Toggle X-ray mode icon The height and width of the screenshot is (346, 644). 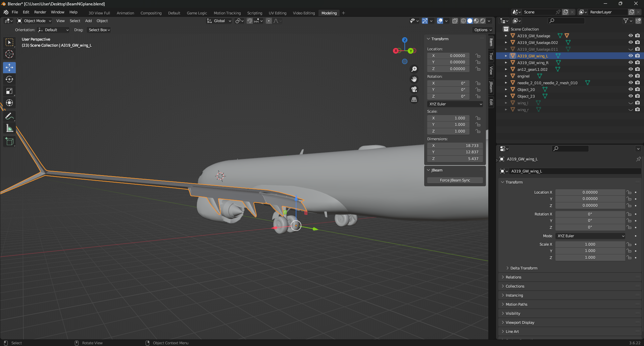click(455, 21)
